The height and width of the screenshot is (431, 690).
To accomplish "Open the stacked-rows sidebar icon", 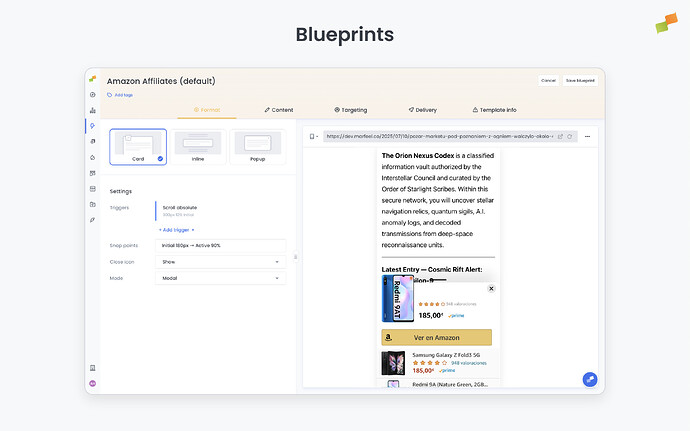I will click(92, 189).
